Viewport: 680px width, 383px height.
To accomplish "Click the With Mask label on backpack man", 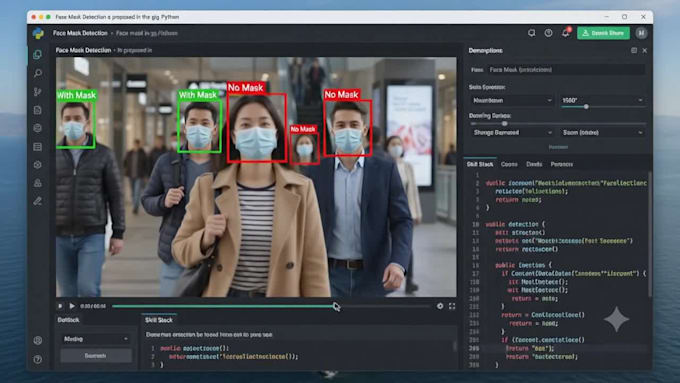I will tap(198, 95).
